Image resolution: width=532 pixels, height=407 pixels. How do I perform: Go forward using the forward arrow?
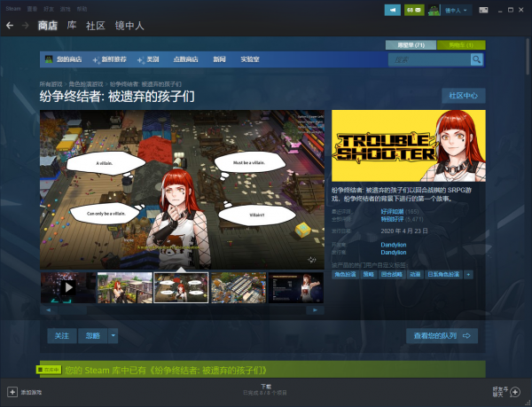tap(25, 26)
